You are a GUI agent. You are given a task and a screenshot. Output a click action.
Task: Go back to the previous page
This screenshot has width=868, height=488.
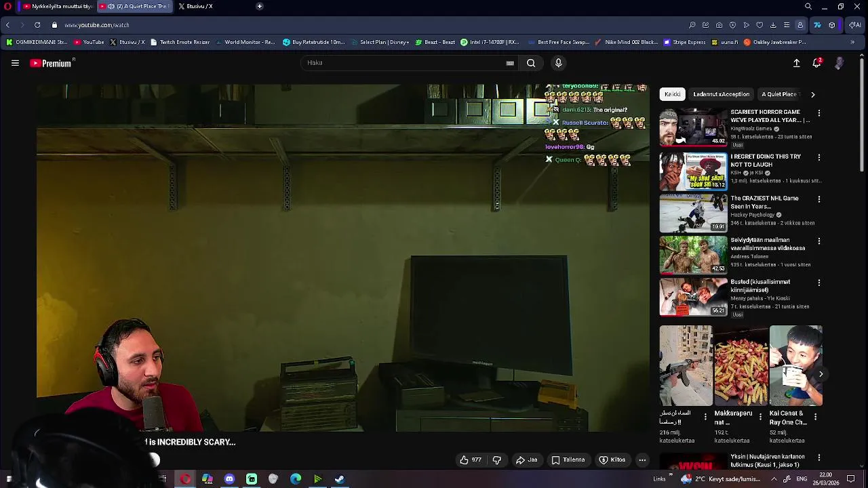(7, 25)
